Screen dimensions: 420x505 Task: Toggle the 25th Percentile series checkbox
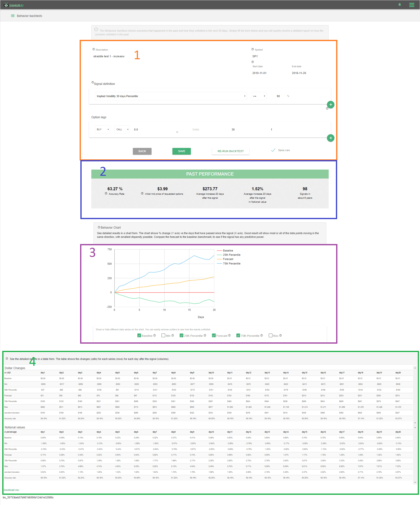tap(181, 335)
